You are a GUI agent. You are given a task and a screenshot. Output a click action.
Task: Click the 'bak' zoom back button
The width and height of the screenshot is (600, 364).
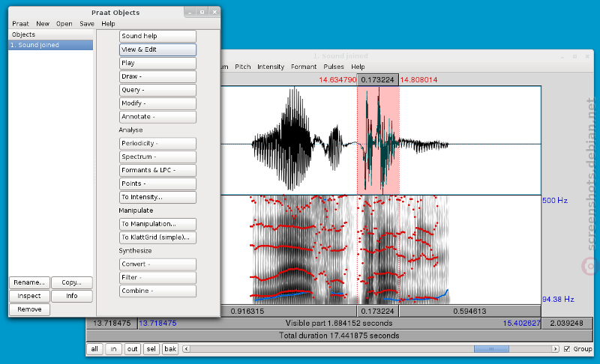(x=170, y=349)
